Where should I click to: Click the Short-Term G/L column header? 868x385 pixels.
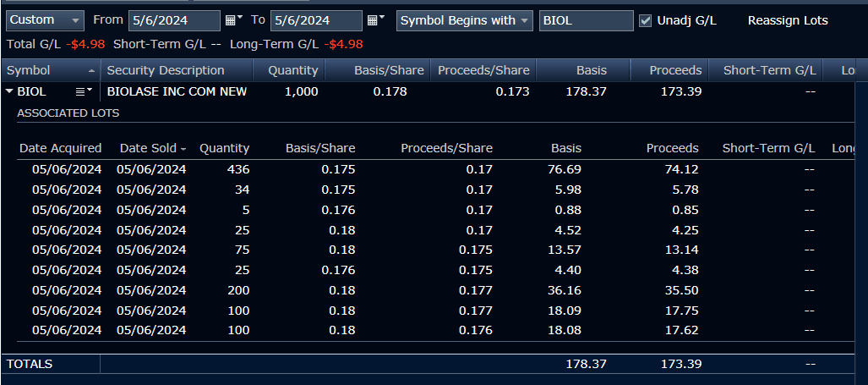(769, 71)
